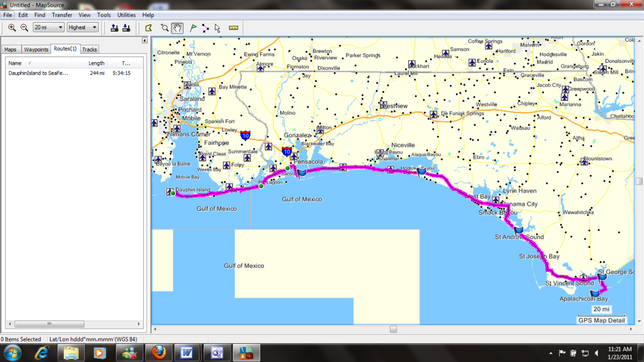Click the map vertical scrollbar thumb
Viewport: 644px width, 362px height.
(x=639, y=181)
